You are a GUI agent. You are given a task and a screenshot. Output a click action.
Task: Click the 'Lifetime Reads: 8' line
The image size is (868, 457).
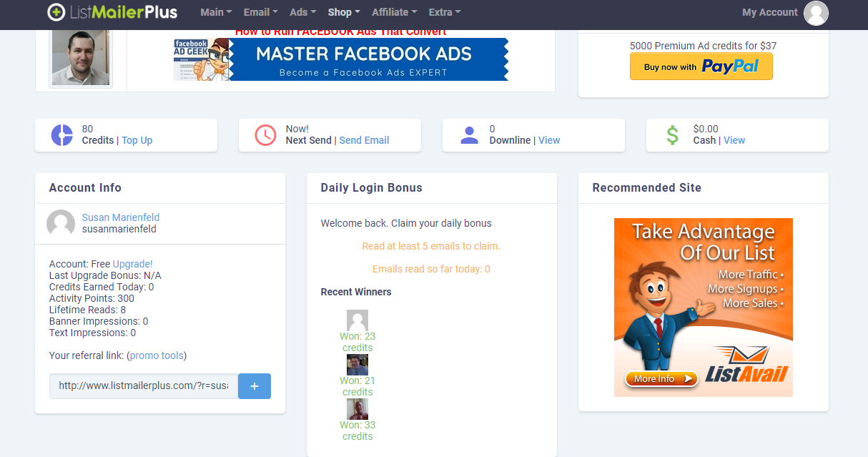[87, 310]
